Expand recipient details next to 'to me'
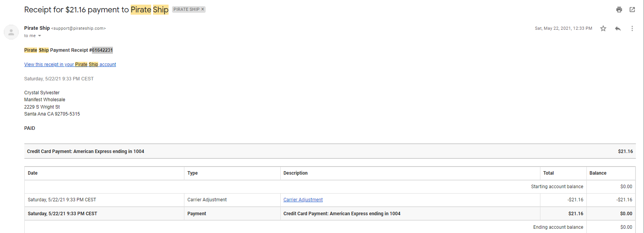The width and height of the screenshot is (644, 233). (39, 36)
